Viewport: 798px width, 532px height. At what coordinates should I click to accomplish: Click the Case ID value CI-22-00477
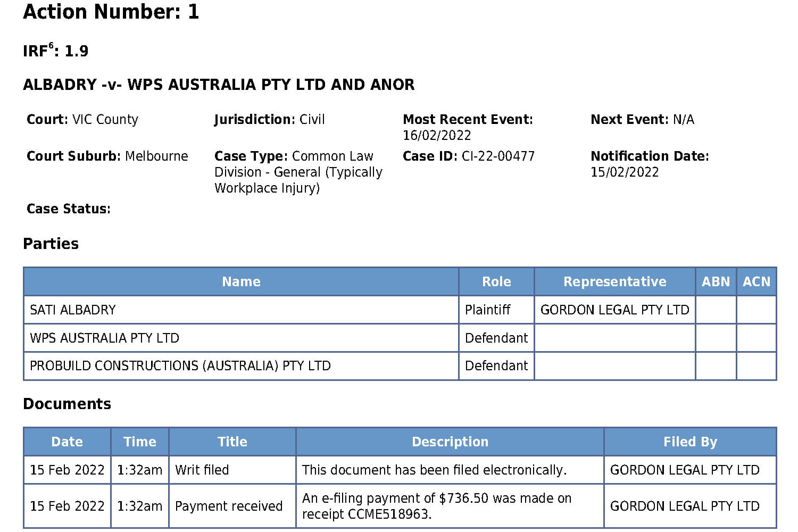click(498, 156)
